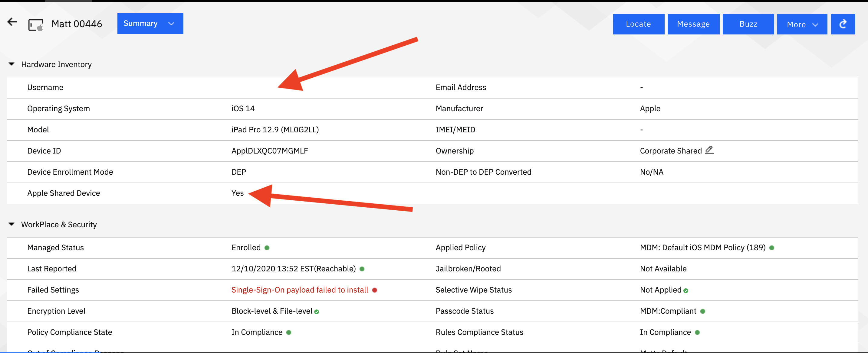Image resolution: width=868 pixels, height=353 pixels.
Task: Click green status dot beside Enrolled
Action: point(267,248)
